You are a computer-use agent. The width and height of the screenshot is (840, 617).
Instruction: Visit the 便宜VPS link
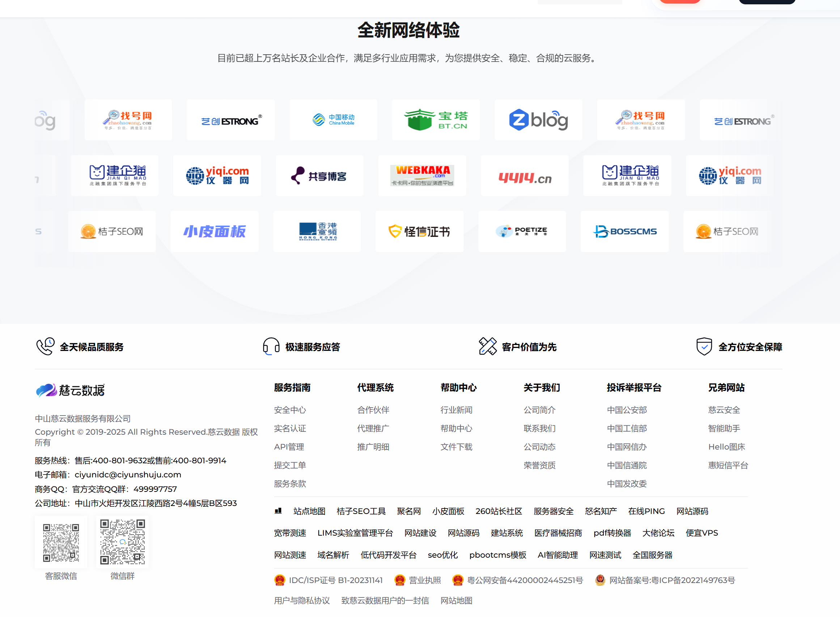tap(702, 533)
